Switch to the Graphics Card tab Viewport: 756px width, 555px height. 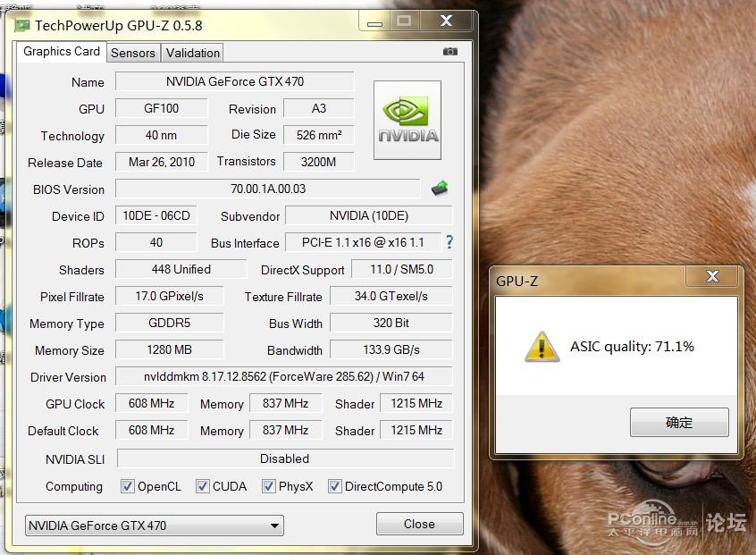[62, 52]
